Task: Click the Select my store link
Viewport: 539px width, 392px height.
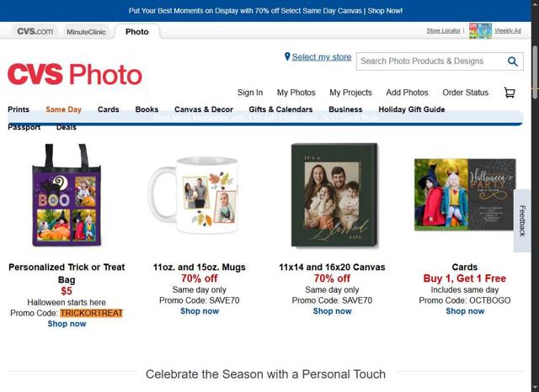Action: click(x=322, y=57)
